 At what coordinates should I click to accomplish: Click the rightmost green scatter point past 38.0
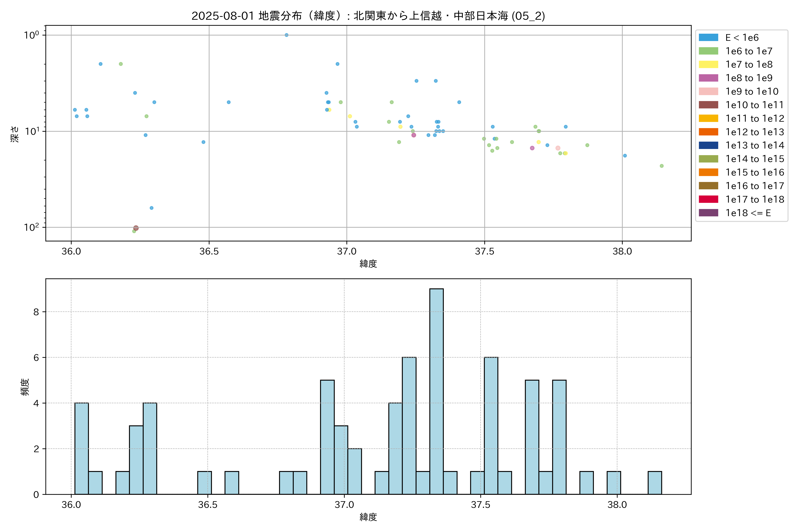(x=661, y=166)
